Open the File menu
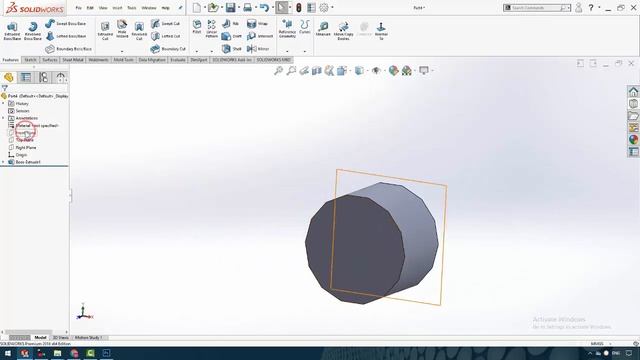 click(x=78, y=8)
